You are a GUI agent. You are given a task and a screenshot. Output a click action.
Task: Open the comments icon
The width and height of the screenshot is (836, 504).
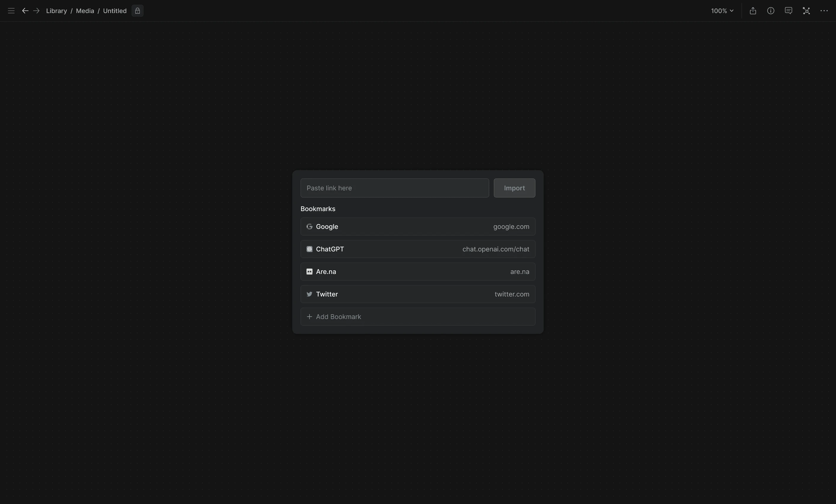point(789,11)
